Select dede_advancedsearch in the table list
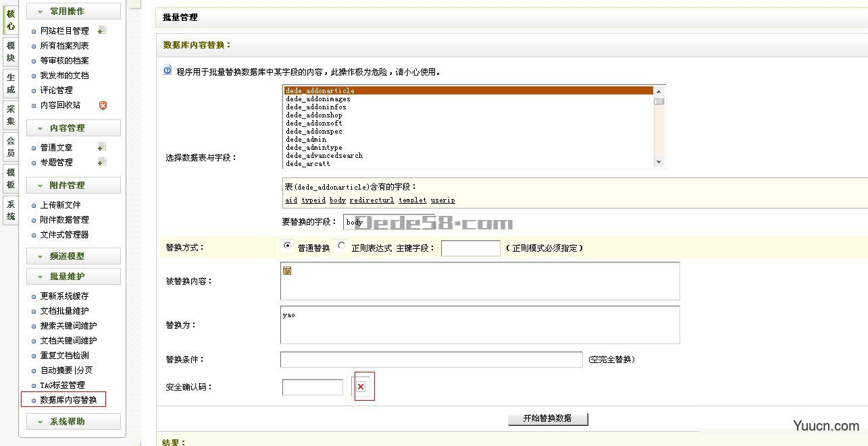 pos(467,155)
